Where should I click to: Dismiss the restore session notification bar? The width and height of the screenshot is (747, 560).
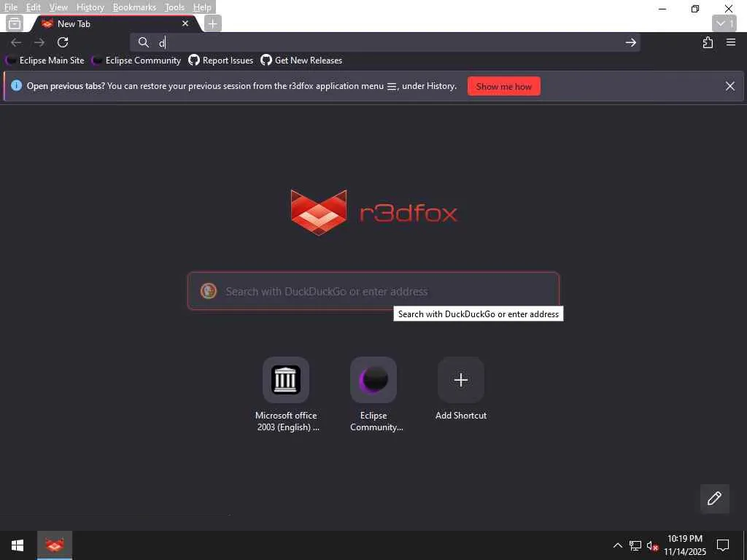pos(729,86)
